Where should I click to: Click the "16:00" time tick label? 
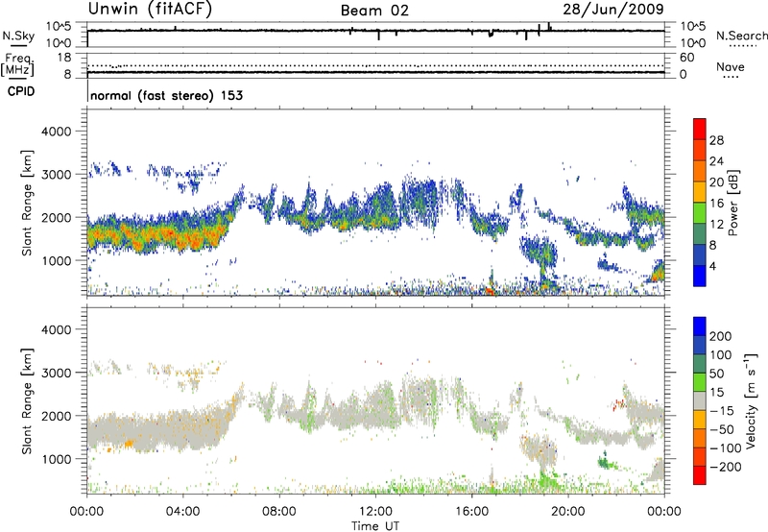click(x=471, y=512)
